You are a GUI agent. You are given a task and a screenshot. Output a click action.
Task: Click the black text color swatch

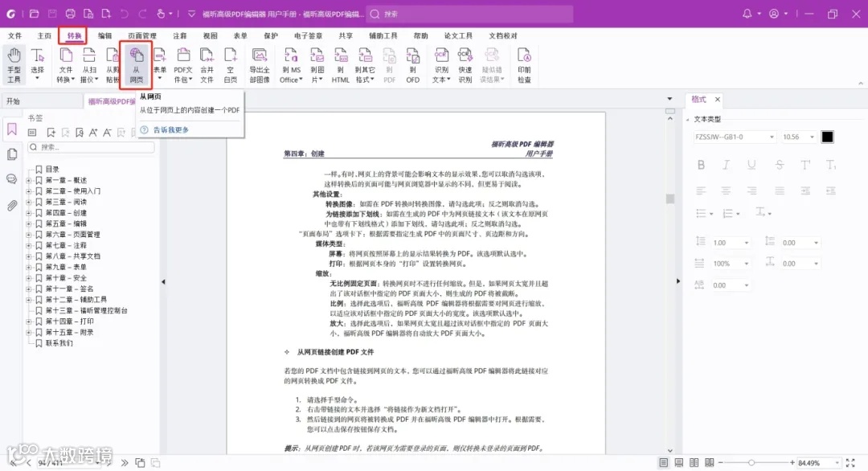pos(827,137)
